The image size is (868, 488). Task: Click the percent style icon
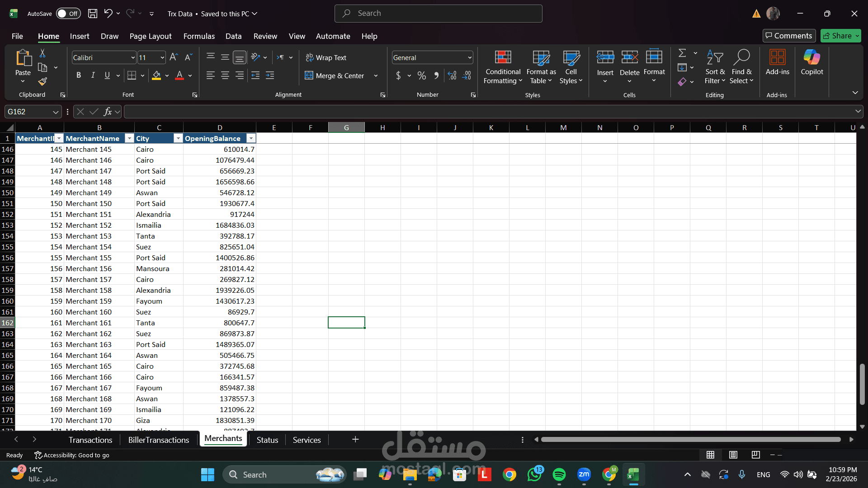[422, 76]
